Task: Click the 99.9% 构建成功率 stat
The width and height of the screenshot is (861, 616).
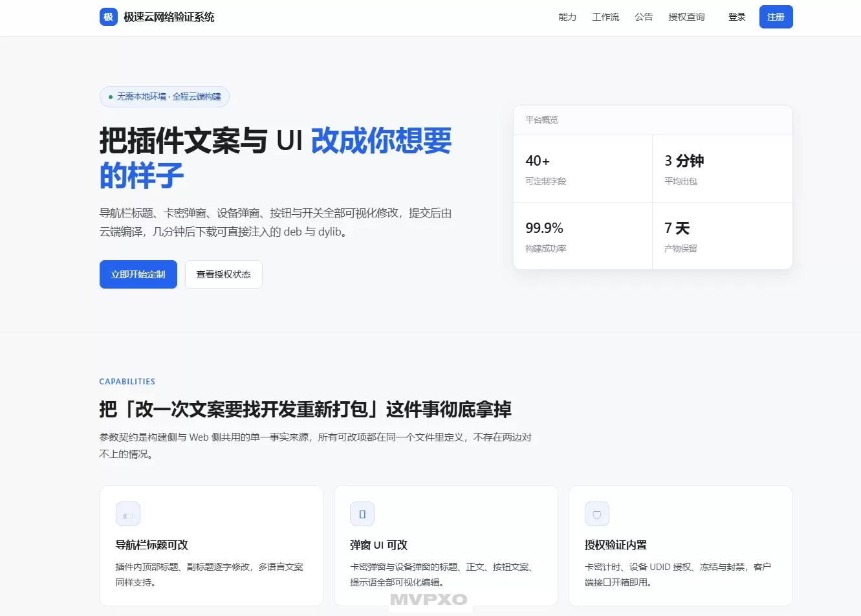Action: point(583,236)
